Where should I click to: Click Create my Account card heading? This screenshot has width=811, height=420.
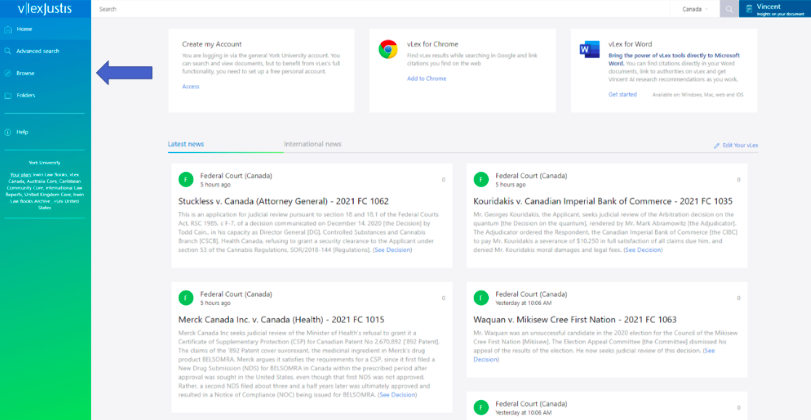click(x=212, y=44)
